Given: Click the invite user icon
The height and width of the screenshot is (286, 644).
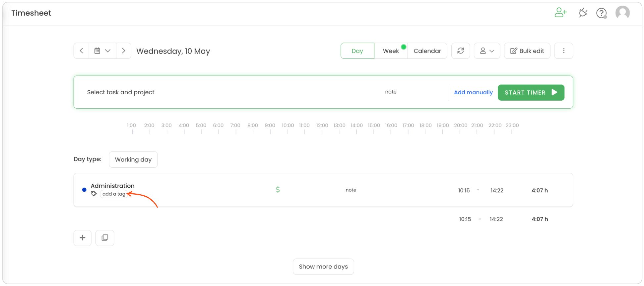Looking at the screenshot, I should click(560, 13).
